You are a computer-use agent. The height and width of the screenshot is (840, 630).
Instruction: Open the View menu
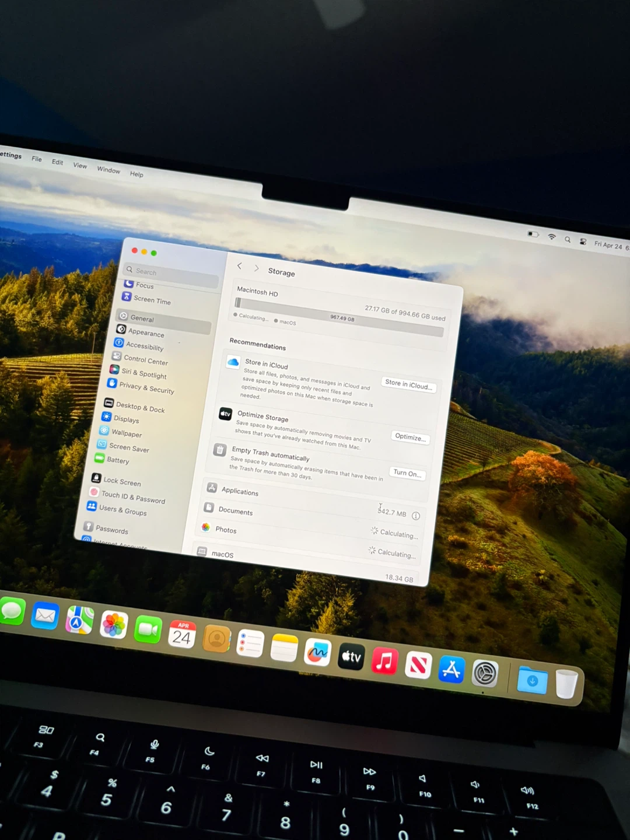coord(80,166)
